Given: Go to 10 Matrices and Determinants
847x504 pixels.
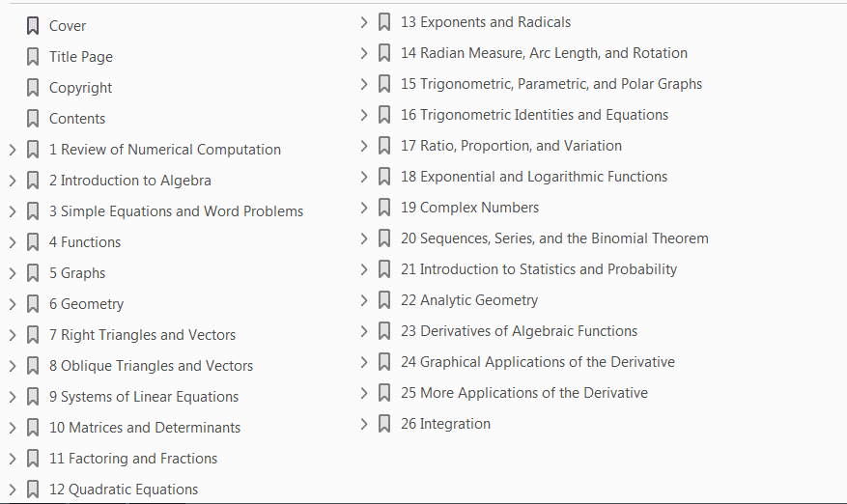Looking at the screenshot, I should tap(145, 428).
